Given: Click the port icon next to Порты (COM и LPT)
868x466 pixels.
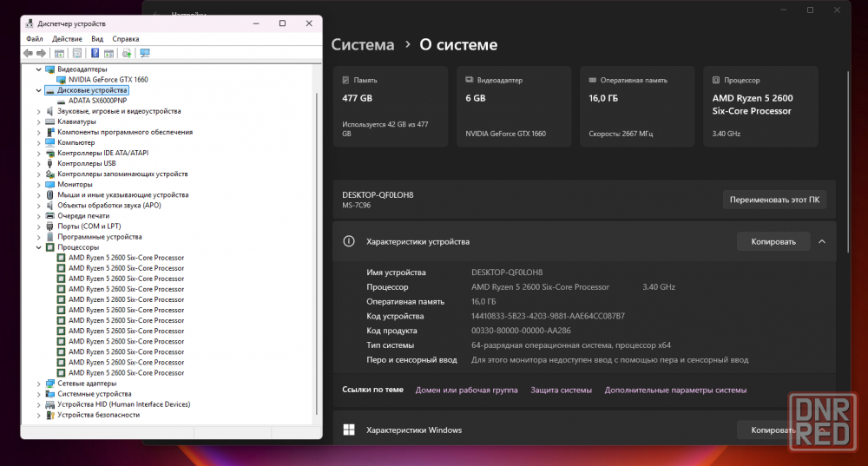Looking at the screenshot, I should [49, 226].
